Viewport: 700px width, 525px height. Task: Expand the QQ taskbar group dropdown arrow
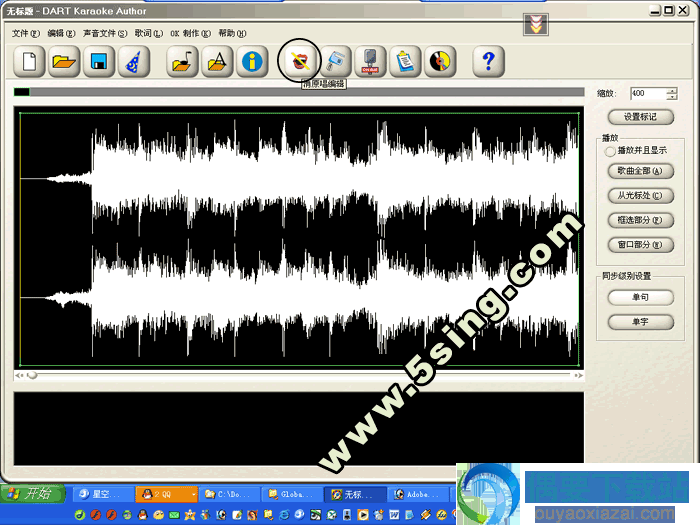pyautogui.click(x=194, y=495)
